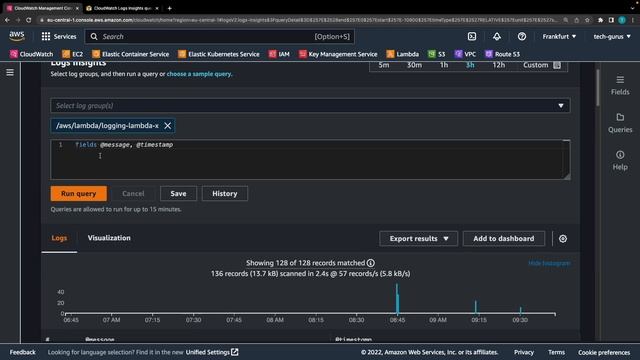Click the page vertical scrollbar
The height and width of the screenshot is (360, 640).
[x=598, y=88]
